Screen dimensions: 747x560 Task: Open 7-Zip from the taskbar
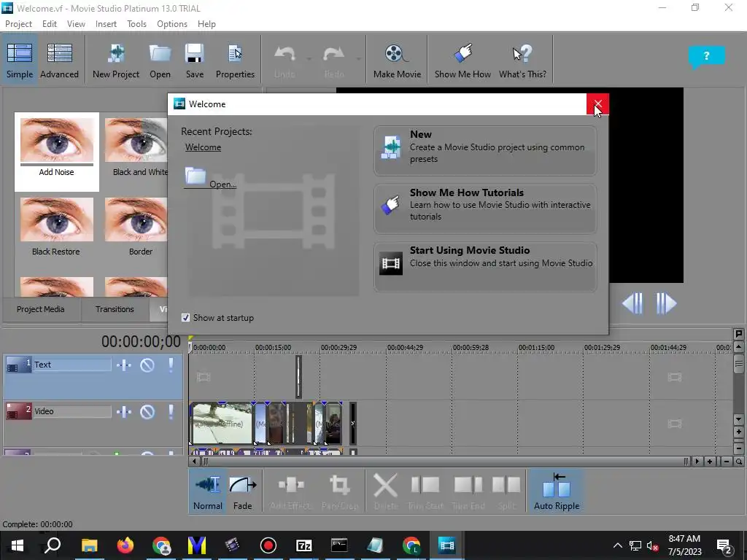point(303,545)
